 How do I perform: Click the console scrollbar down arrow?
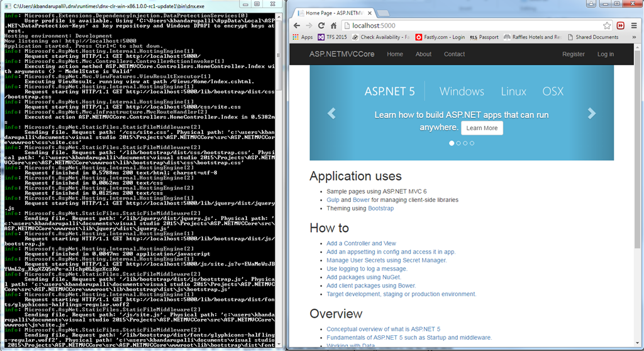click(x=279, y=344)
